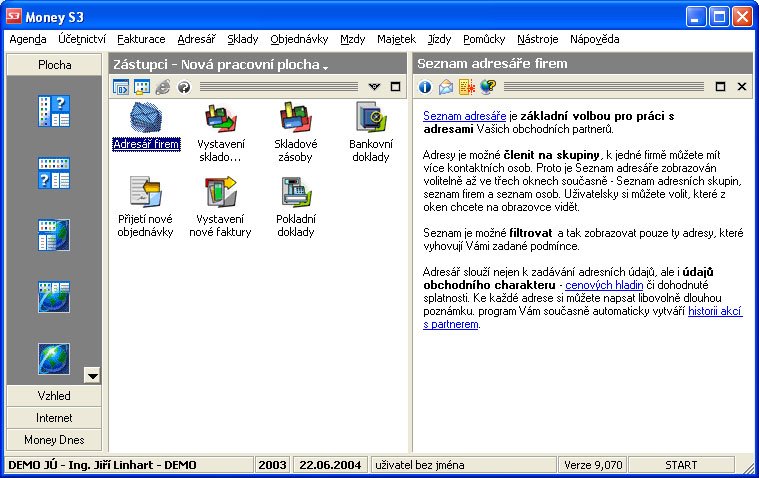Click the Money S3 title bar icon
This screenshot has height=478, width=759.
tap(14, 16)
